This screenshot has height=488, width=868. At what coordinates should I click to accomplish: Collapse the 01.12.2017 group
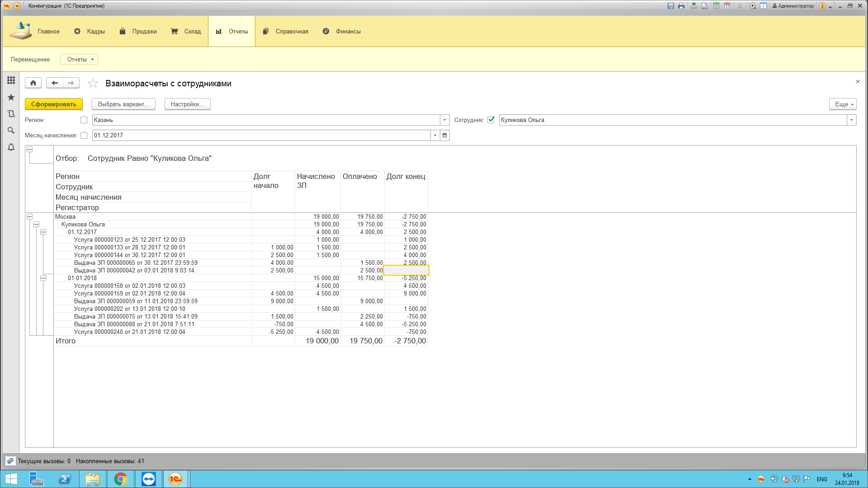pyautogui.click(x=43, y=232)
